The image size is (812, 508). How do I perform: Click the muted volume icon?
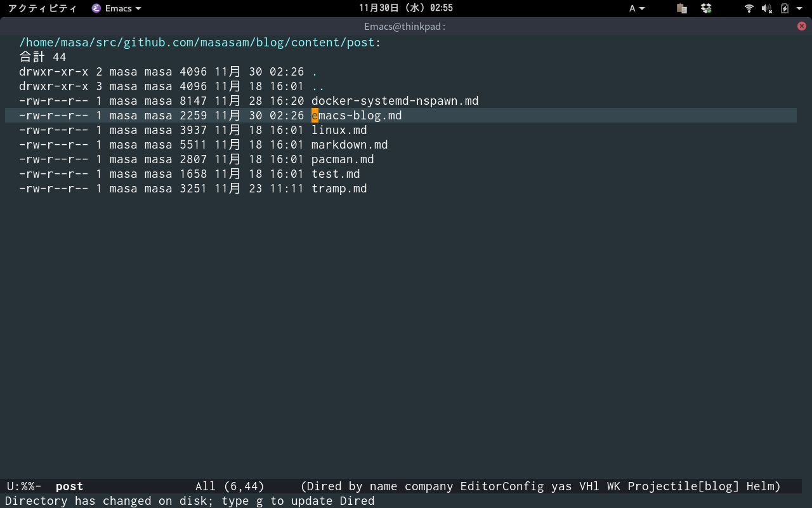[x=767, y=8]
